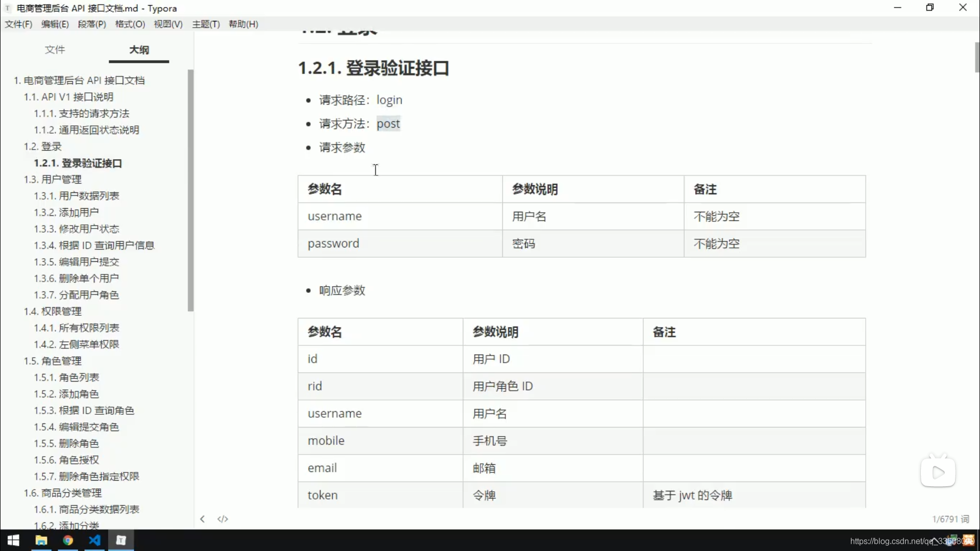
Task: Click the request table username cell
Action: 400,216
